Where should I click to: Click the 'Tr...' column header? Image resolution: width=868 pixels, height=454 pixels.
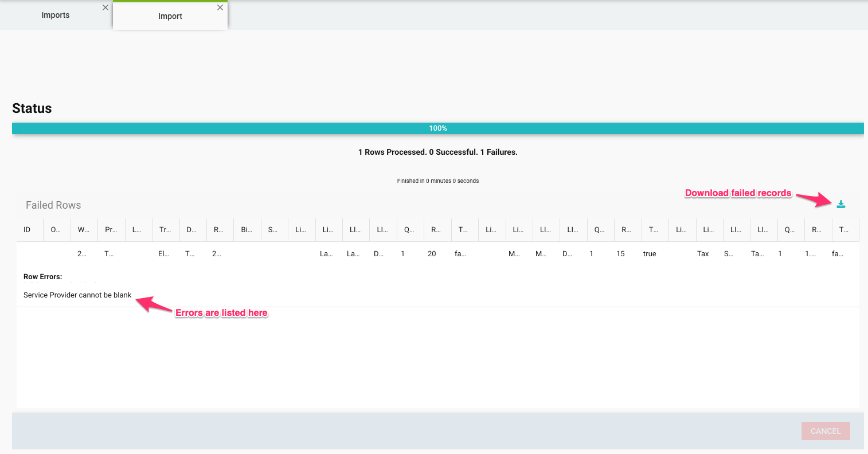tap(166, 229)
